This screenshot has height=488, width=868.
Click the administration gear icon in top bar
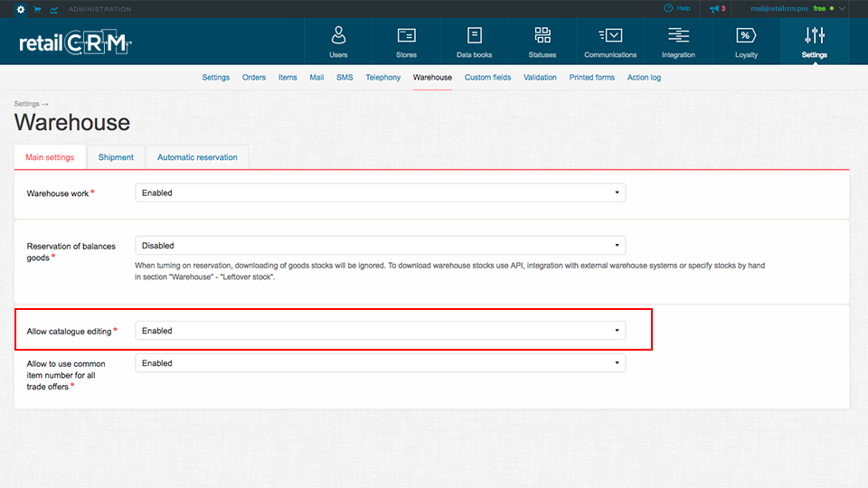pos(21,9)
